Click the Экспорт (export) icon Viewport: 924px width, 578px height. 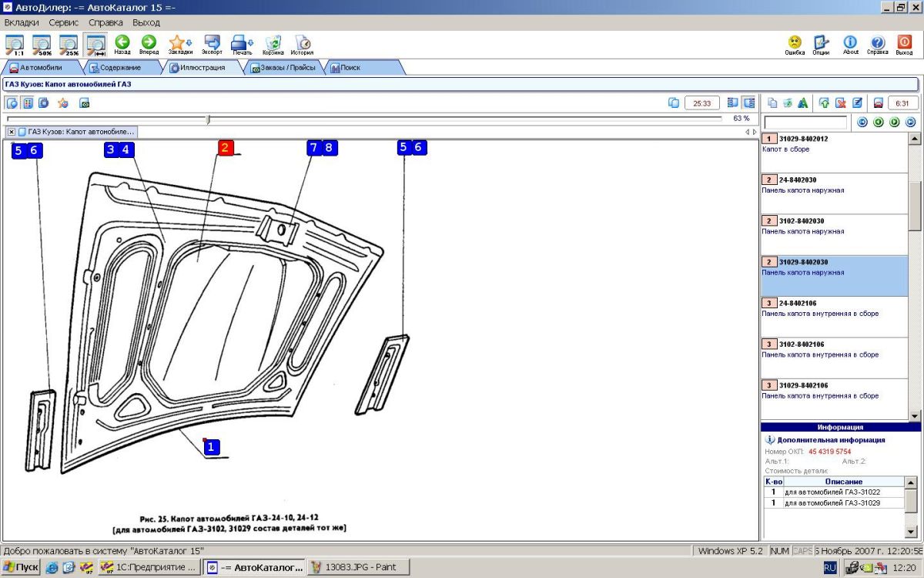click(x=212, y=44)
